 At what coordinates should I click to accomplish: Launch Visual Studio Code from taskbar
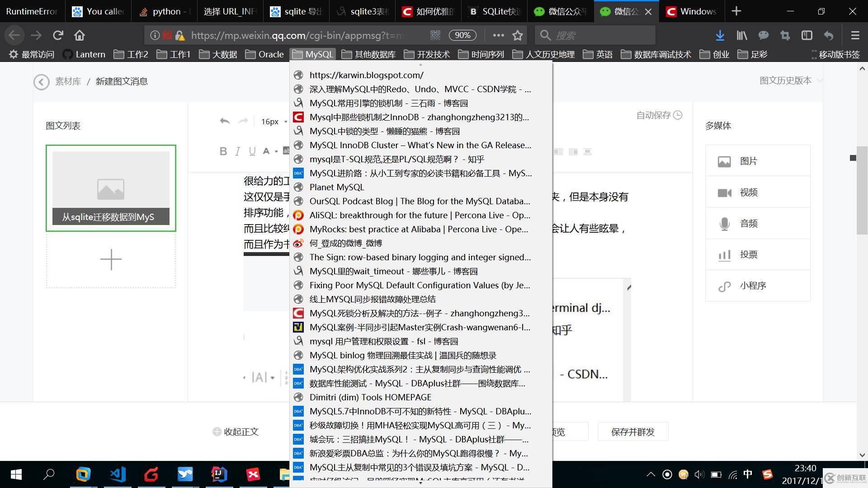tap(118, 474)
